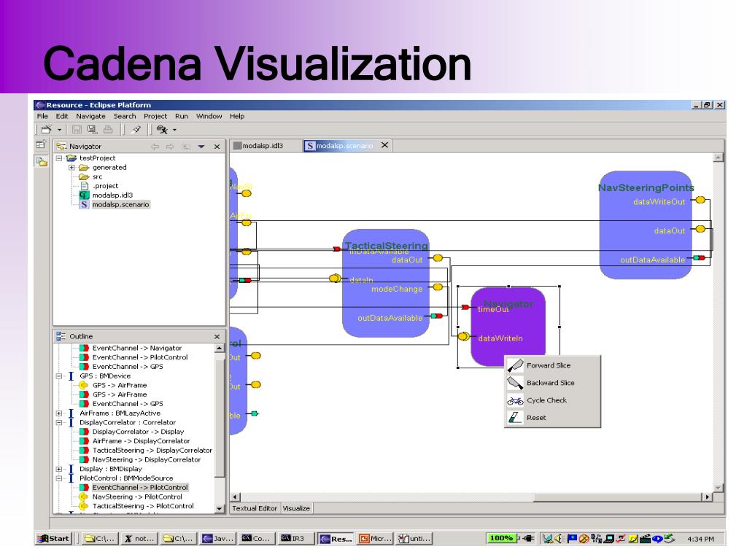The image size is (747, 560).
Task: Select modalsp.idl3 in Navigator
Action: (x=112, y=195)
